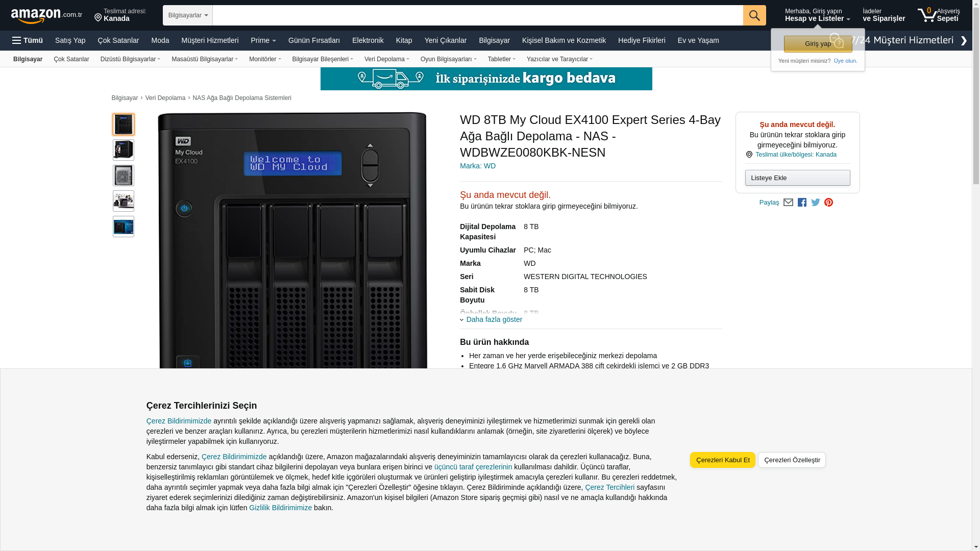Share product on Pinterest icon
Screen dimensions: 980x551
coord(828,203)
